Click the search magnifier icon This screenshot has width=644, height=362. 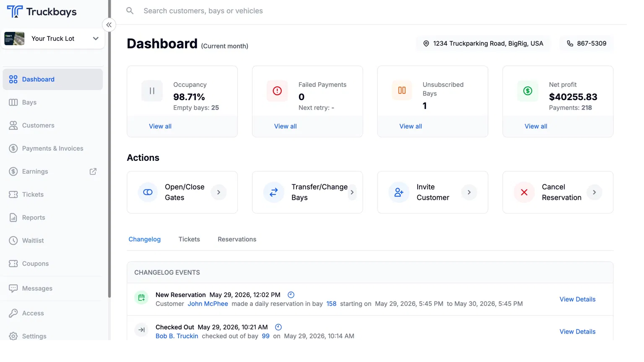130,11
